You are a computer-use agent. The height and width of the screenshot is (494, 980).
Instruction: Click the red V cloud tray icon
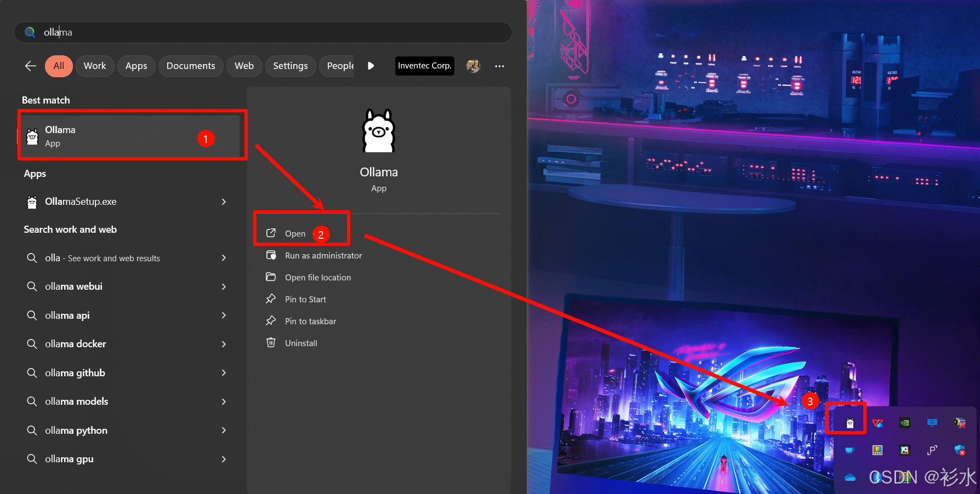coord(878,423)
